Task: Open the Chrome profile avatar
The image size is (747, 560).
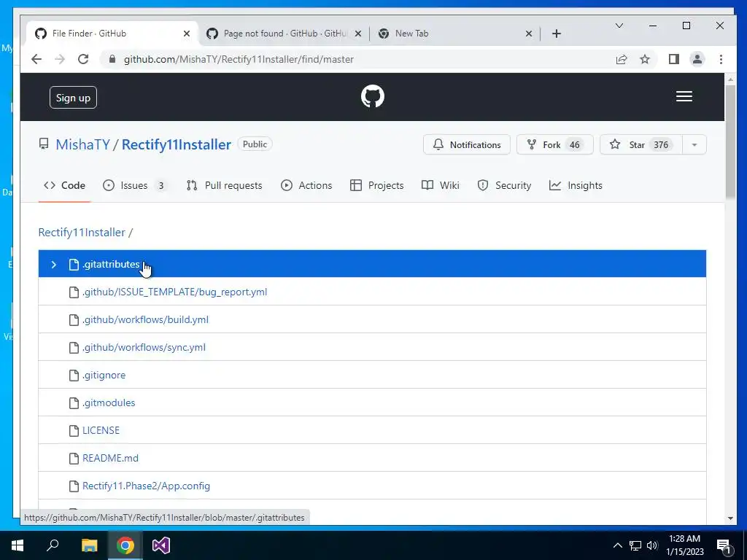Action: (697, 60)
